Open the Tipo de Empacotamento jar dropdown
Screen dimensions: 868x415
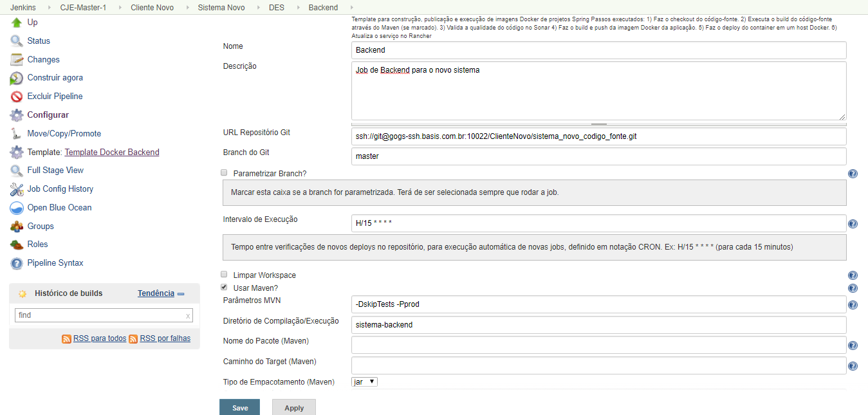[x=364, y=382]
